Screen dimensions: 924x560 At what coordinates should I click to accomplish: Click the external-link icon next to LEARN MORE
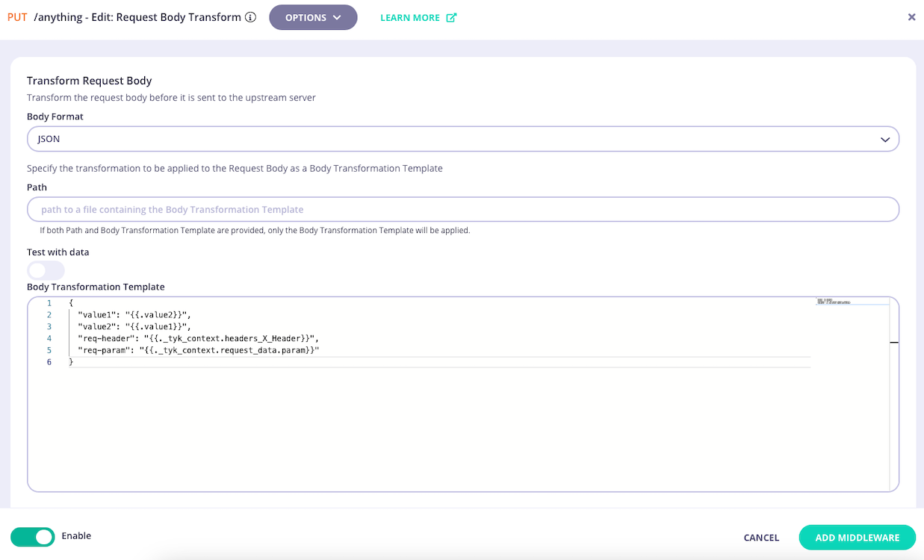coord(450,16)
